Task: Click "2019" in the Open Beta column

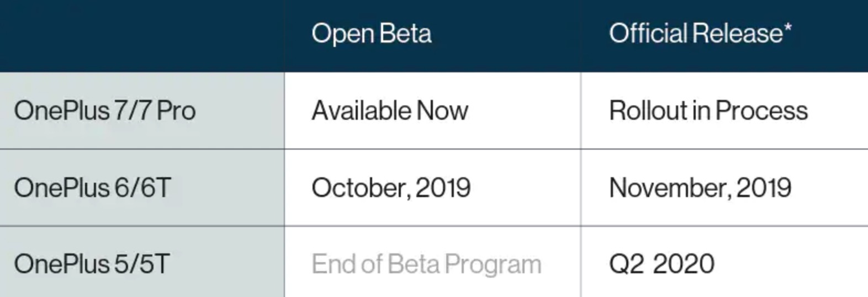Action: point(443,188)
